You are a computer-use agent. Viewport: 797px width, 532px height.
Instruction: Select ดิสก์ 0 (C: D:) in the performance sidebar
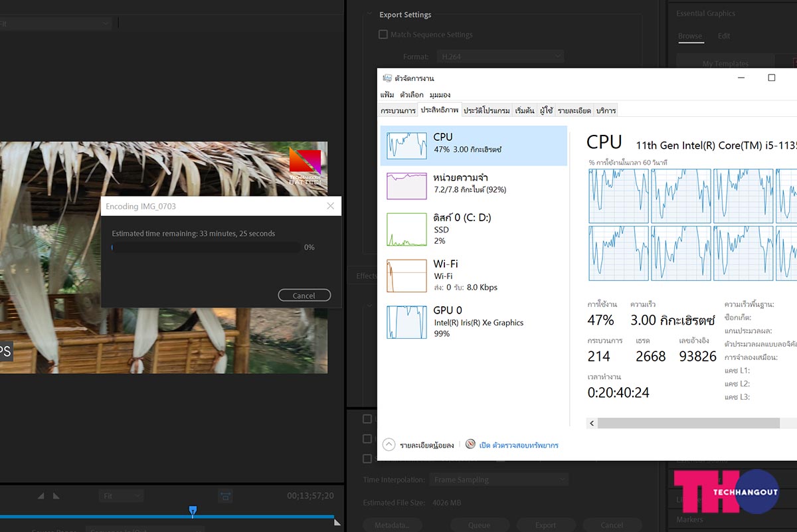pos(474,228)
